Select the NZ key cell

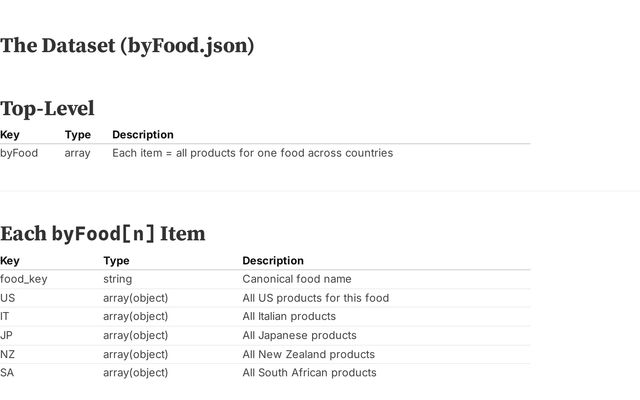click(8, 354)
